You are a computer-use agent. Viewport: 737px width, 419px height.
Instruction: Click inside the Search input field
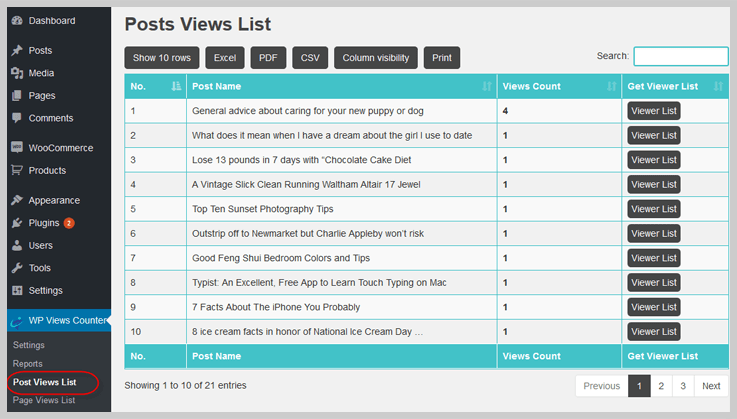click(681, 56)
